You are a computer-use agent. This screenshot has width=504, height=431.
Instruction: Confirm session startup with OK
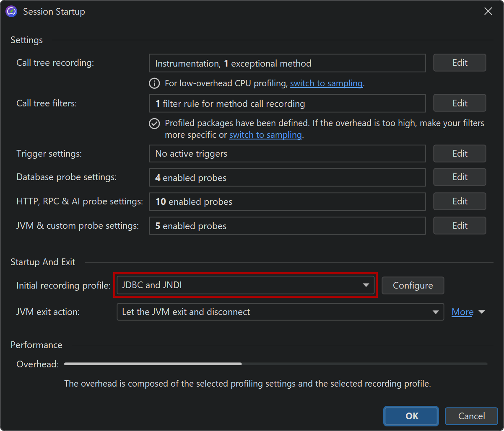411,416
